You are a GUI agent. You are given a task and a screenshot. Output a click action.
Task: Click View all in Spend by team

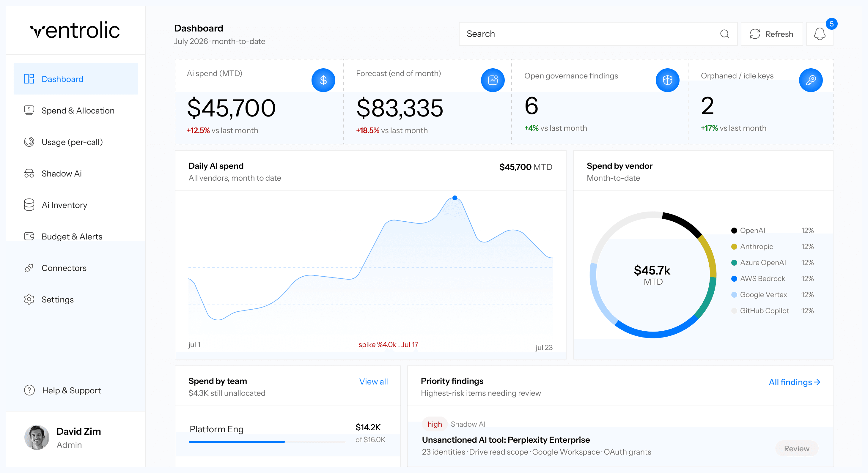(373, 382)
